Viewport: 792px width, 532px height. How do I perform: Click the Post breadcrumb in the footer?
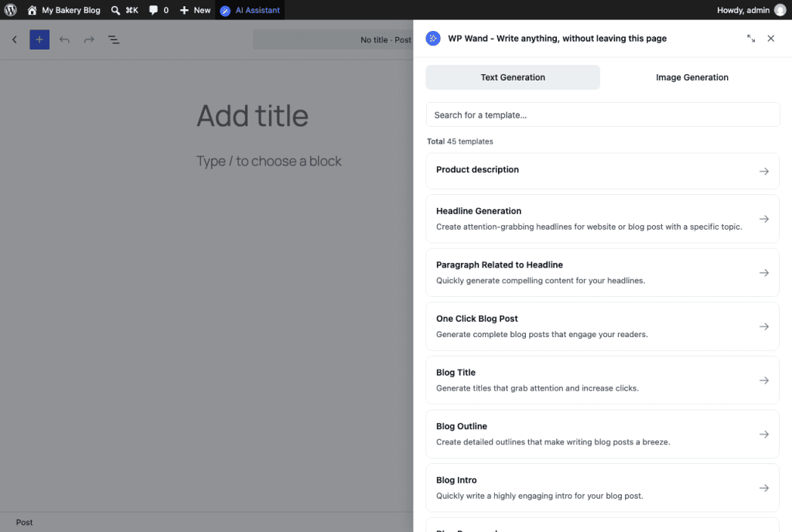coord(24,523)
